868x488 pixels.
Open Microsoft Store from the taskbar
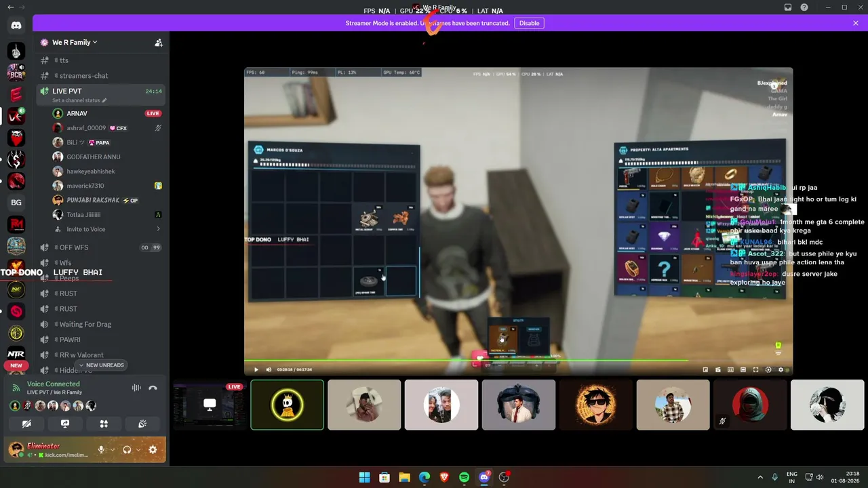tap(384, 477)
